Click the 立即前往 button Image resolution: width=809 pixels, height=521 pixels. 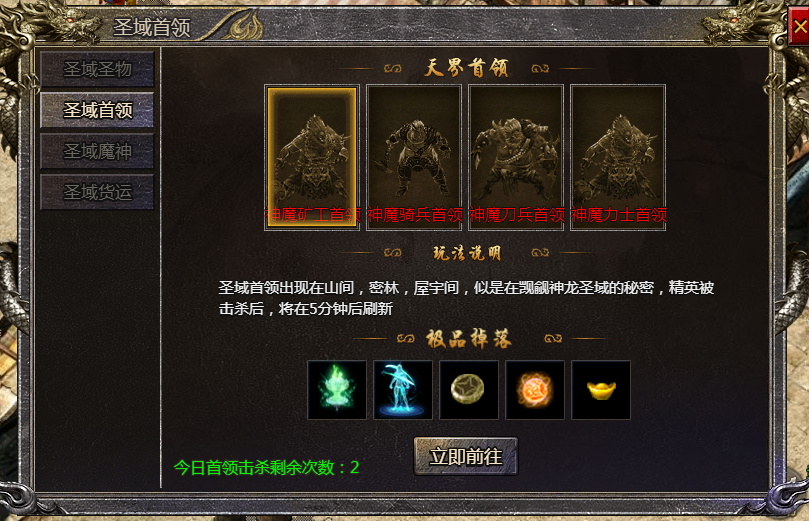pyautogui.click(x=466, y=456)
